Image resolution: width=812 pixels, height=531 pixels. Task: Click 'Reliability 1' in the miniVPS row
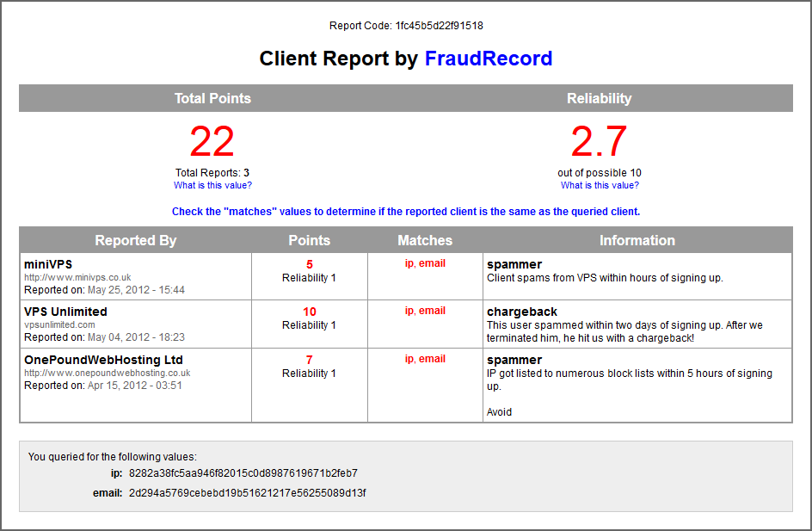click(309, 278)
